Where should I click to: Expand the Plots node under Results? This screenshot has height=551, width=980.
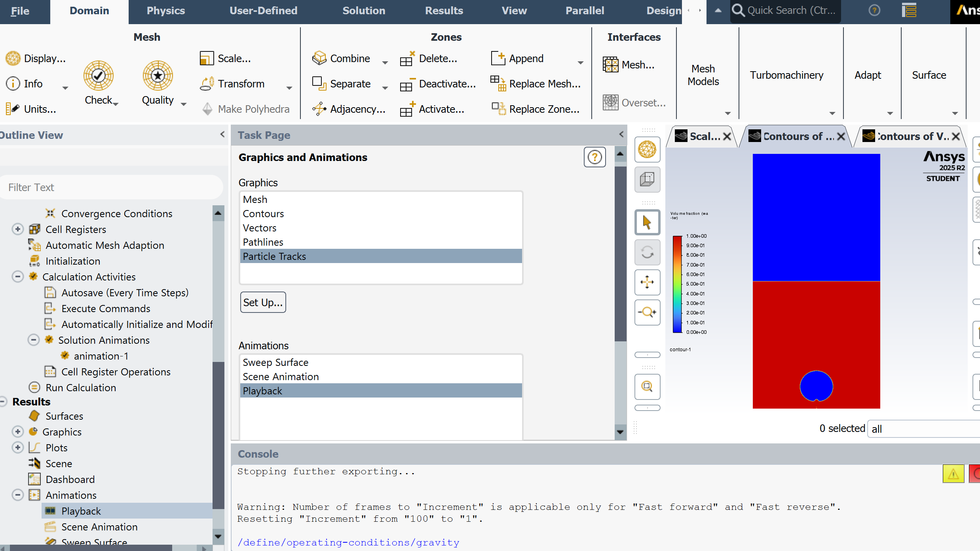18,447
